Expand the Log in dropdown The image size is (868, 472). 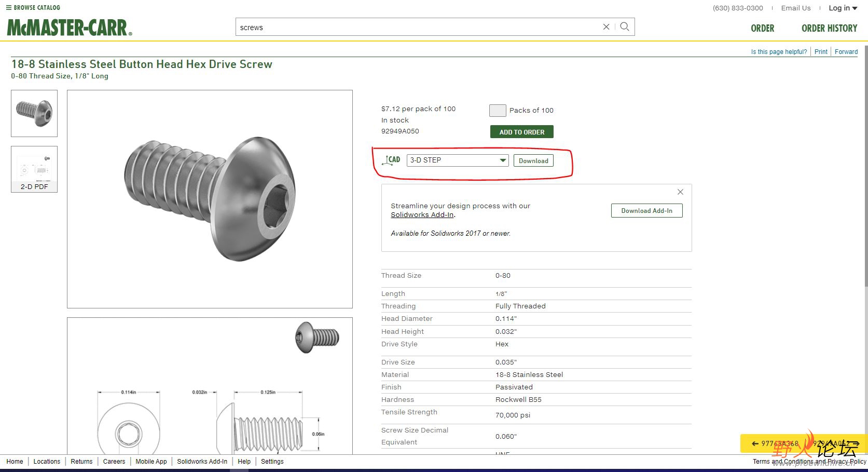click(843, 8)
